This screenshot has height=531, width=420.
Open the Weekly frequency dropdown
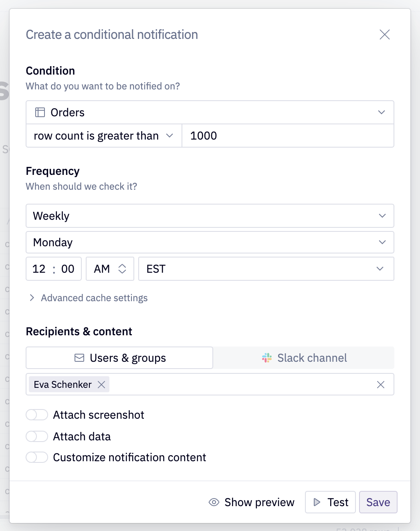pos(210,216)
